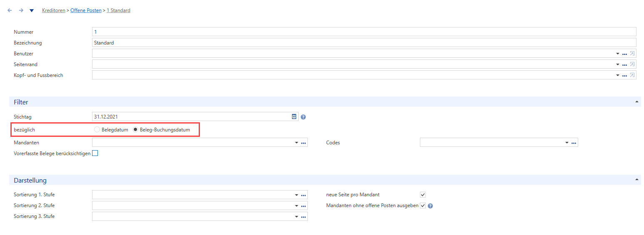Click the Bezeichnung input field
This screenshot has height=235, width=644.
[x=364, y=42]
